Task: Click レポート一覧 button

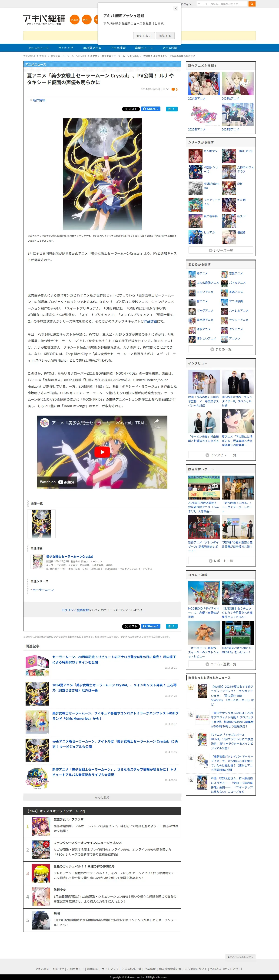Action: tap(221, 561)
